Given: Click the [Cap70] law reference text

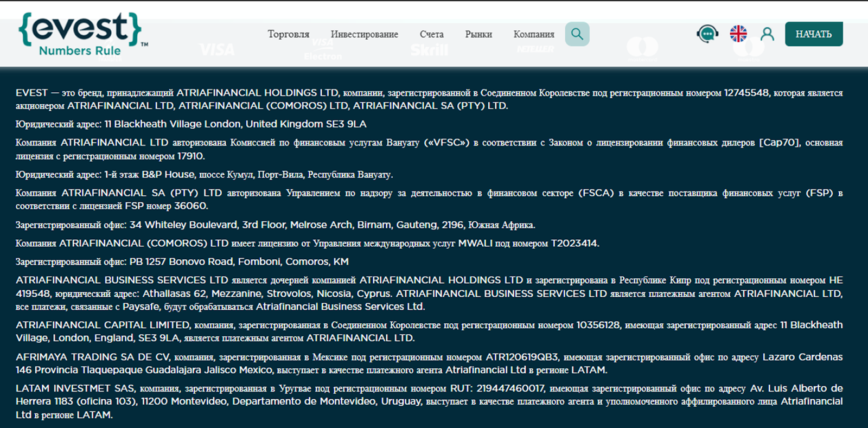Looking at the screenshot, I should tap(780, 143).
